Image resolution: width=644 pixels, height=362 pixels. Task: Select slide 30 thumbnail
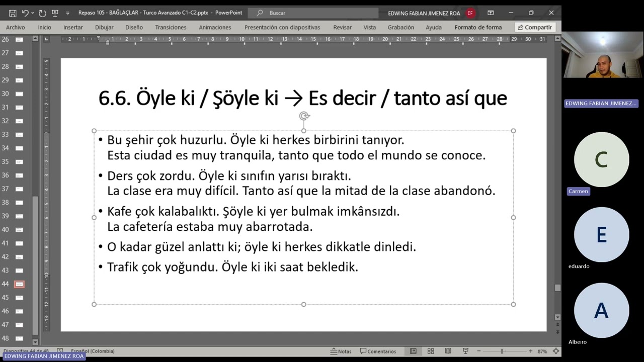[x=19, y=94]
